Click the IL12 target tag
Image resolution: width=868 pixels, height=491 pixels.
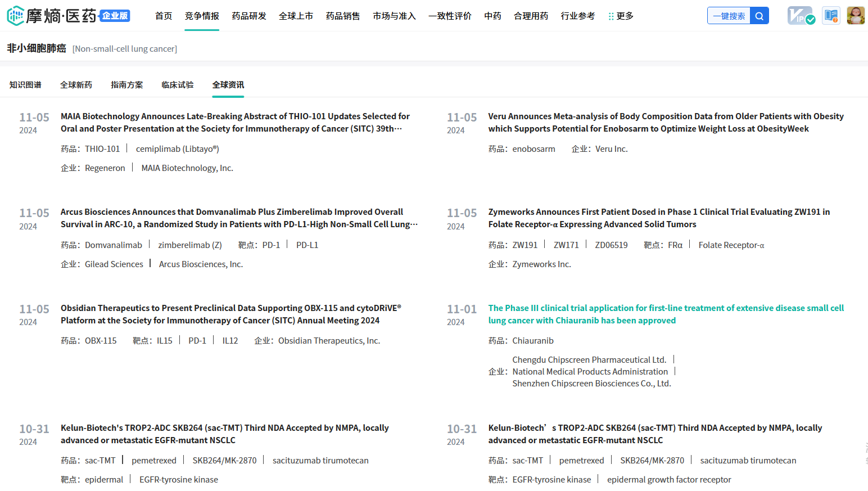[x=230, y=341]
